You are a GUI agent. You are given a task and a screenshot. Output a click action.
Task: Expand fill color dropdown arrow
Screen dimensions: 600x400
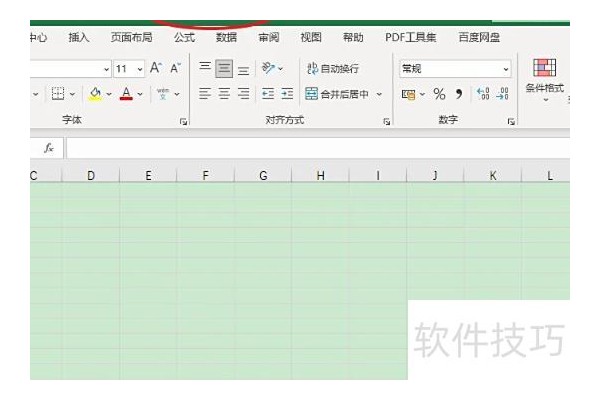point(109,94)
